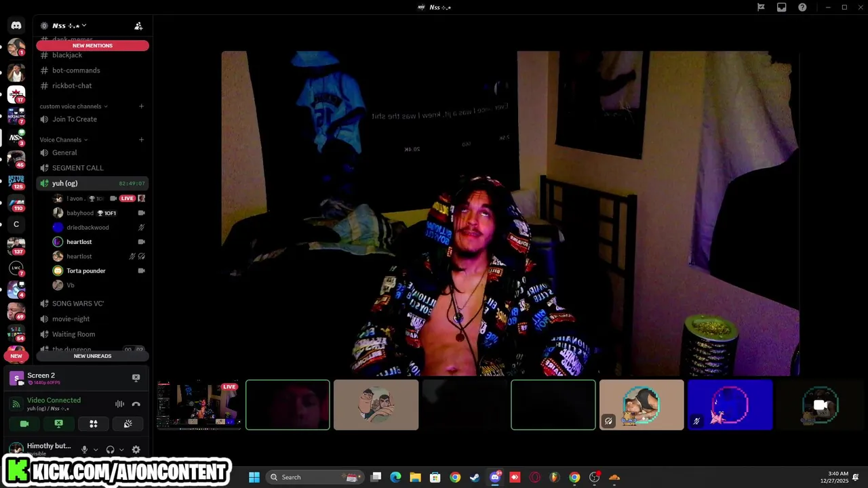This screenshot has height=488, width=868.
Task: Open Steam from the taskbar
Action: point(475,477)
